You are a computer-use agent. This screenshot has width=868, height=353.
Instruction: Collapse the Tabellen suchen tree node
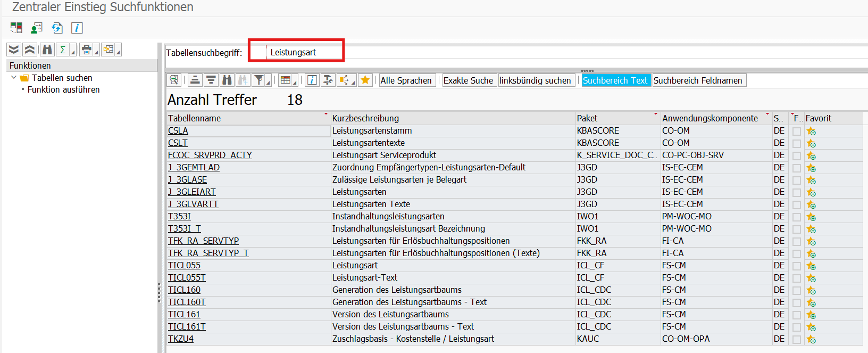[x=14, y=78]
